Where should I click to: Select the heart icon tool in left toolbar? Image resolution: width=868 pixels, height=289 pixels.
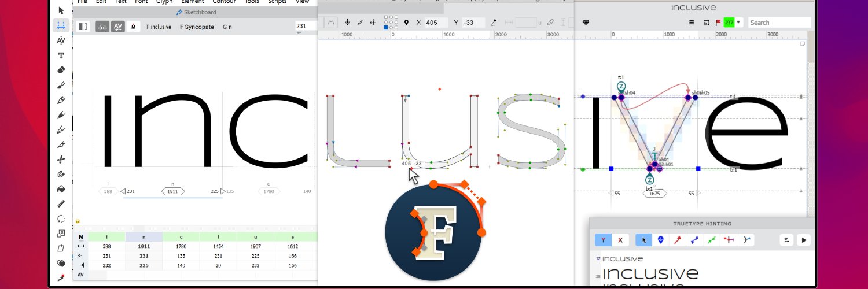click(x=61, y=264)
